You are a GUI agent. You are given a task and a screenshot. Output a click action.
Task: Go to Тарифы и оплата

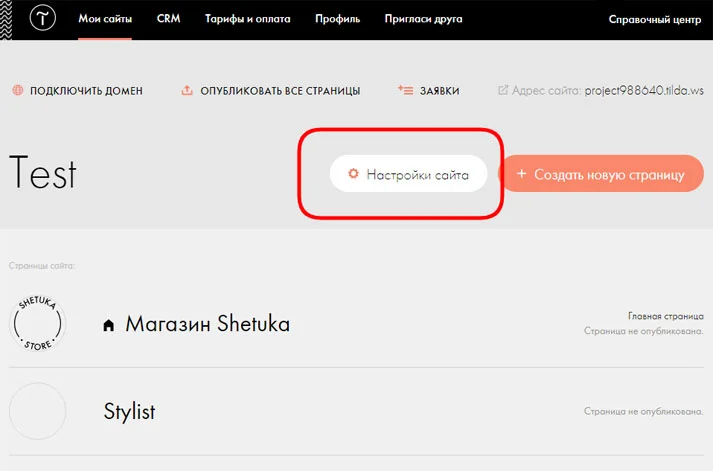(247, 20)
